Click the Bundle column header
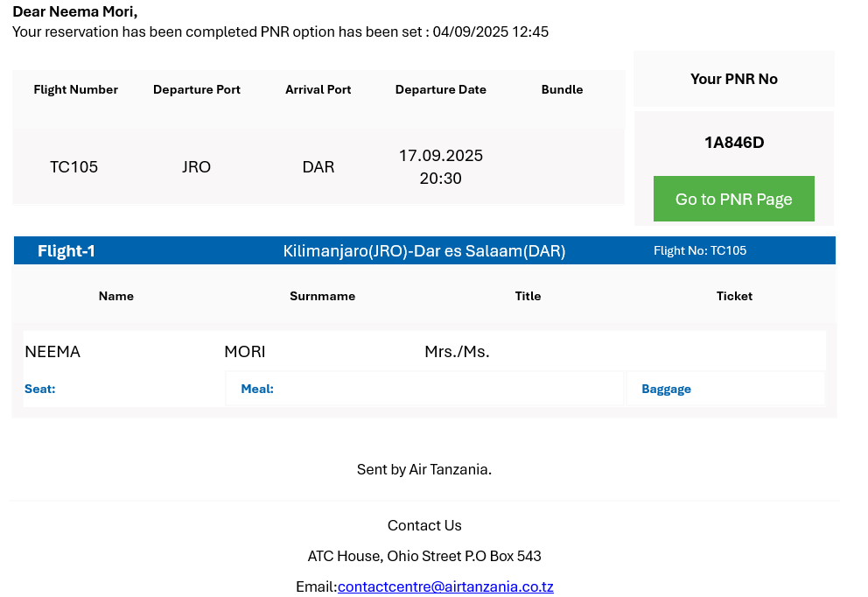 click(x=562, y=89)
